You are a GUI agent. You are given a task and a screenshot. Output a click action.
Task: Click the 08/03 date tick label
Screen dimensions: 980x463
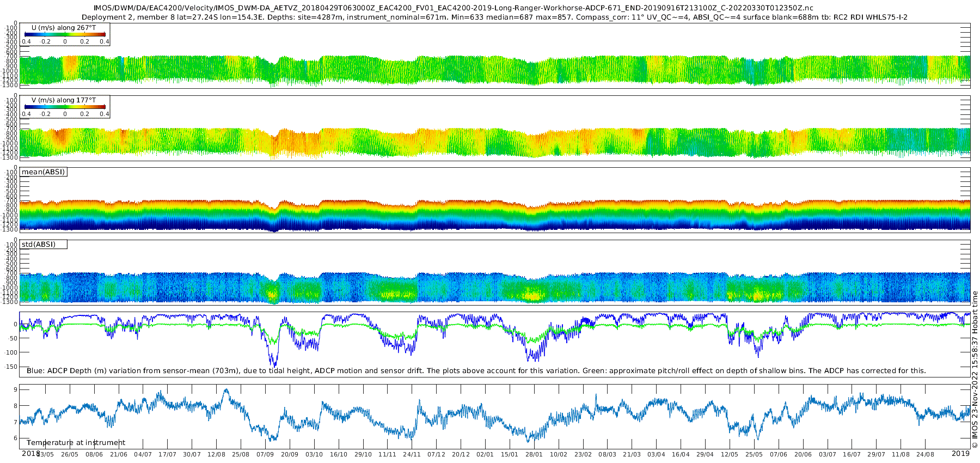click(608, 454)
